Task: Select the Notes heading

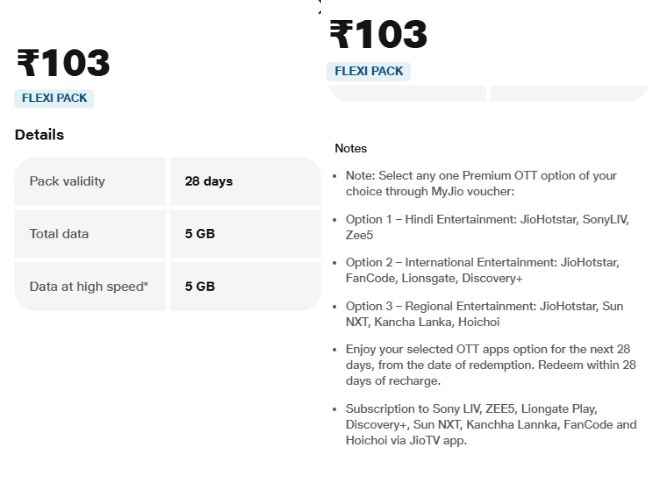Action: coord(351,148)
